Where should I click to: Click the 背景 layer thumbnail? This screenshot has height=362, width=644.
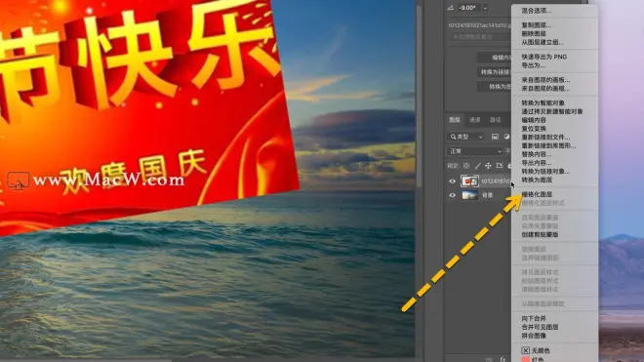(469, 195)
